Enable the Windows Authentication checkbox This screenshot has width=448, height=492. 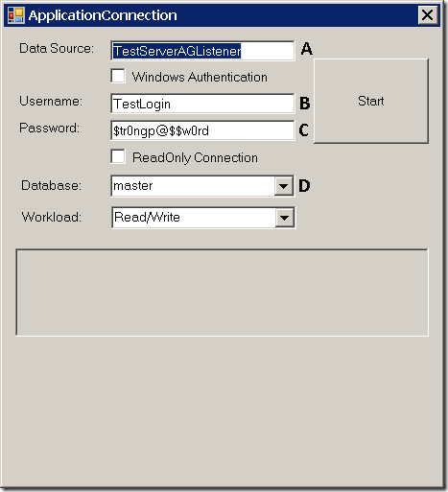(x=118, y=76)
